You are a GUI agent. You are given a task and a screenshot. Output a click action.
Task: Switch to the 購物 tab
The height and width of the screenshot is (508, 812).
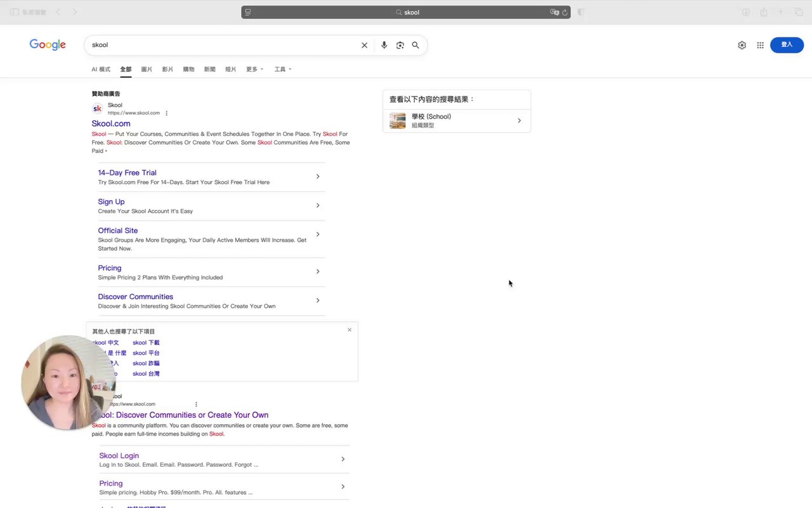tap(188, 69)
